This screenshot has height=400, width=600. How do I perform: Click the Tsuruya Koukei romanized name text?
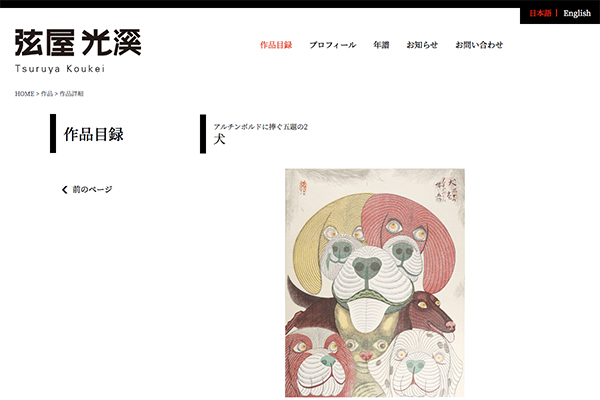tap(60, 69)
